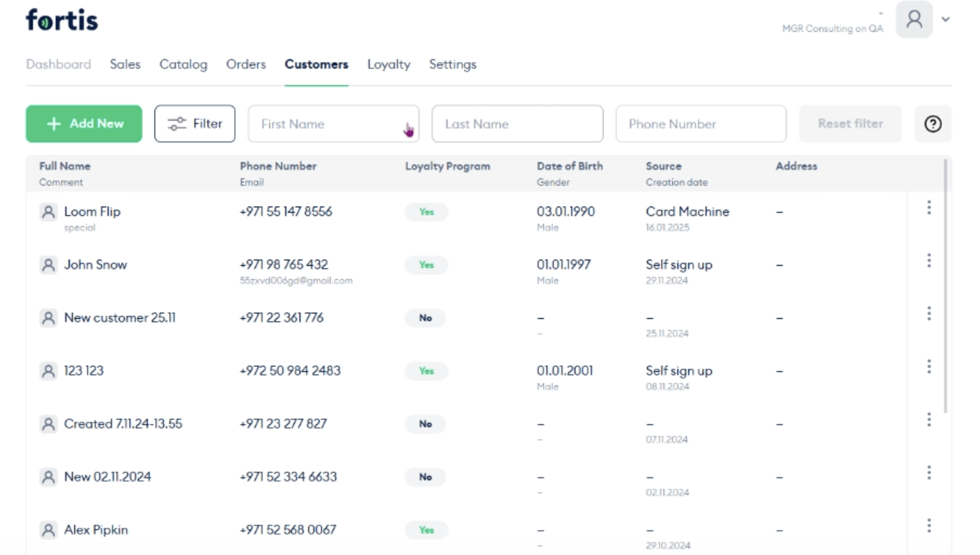This screenshot has width=980, height=555.
Task: Open options menu for Created 7.11.24-13.55
Action: [x=929, y=420]
